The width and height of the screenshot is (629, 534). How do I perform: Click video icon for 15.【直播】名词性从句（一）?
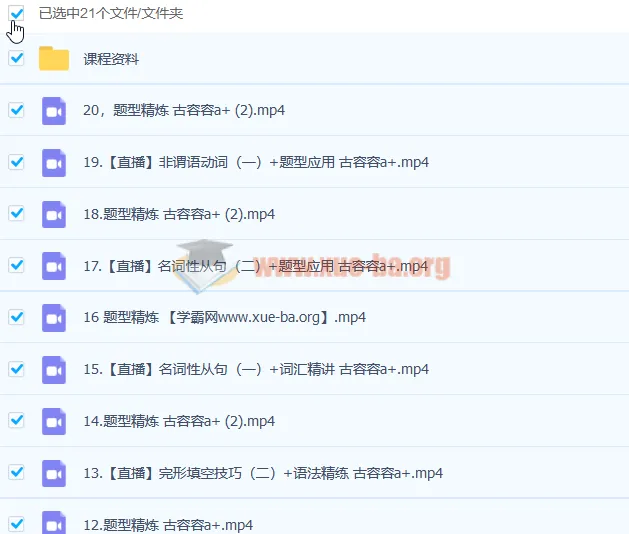click(x=54, y=369)
